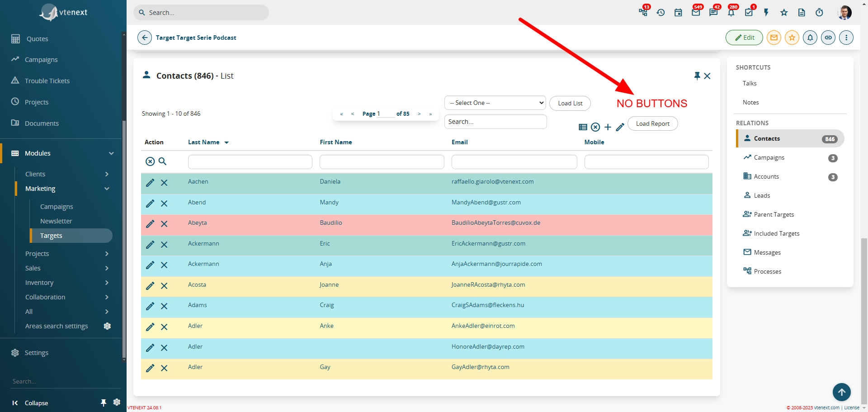Expand the Clients submenu
868x412 pixels.
pyautogui.click(x=107, y=174)
